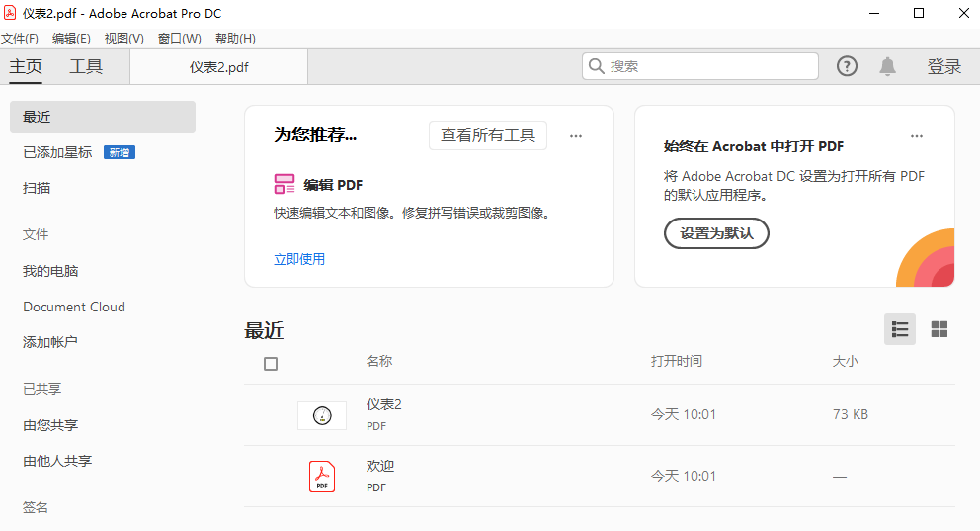Click the 立即使用 link
The width and height of the screenshot is (980, 531).
click(x=299, y=259)
